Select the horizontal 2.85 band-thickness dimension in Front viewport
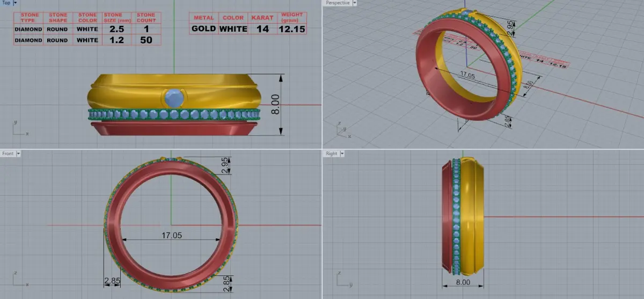Viewport: 644px width, 299px height. pos(112,281)
